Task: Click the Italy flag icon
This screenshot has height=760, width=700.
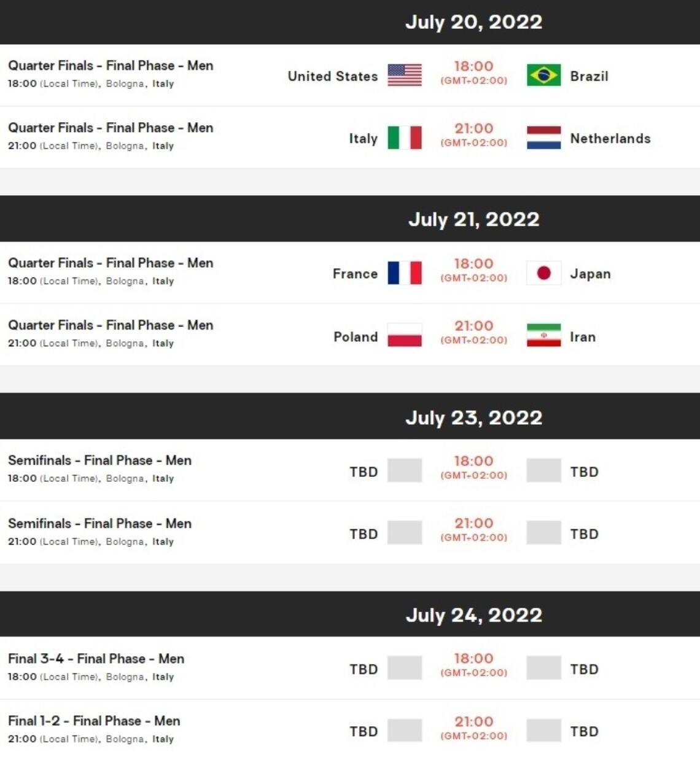Action: pos(405,138)
